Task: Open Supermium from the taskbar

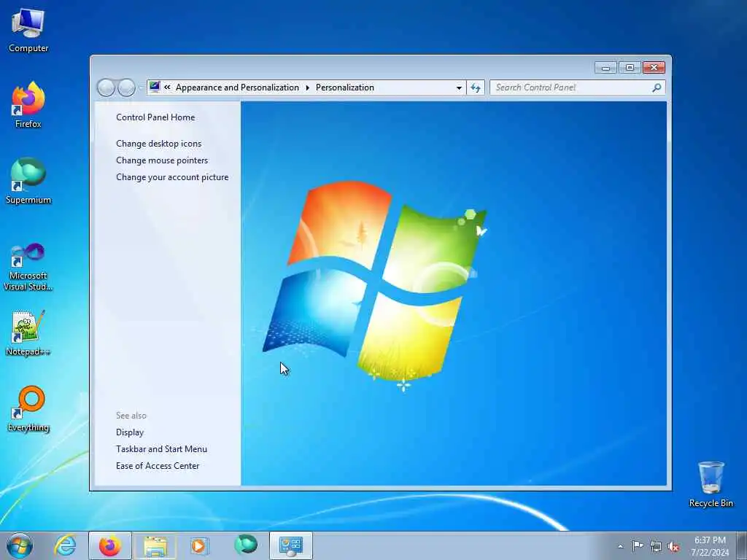Action: pyautogui.click(x=246, y=545)
